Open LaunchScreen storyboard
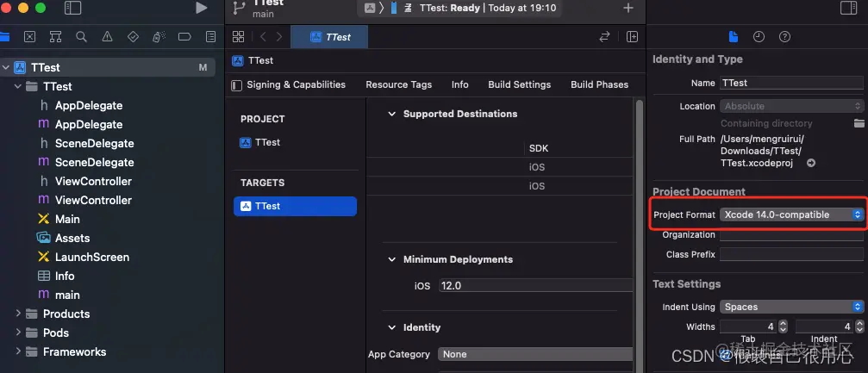 (x=92, y=257)
